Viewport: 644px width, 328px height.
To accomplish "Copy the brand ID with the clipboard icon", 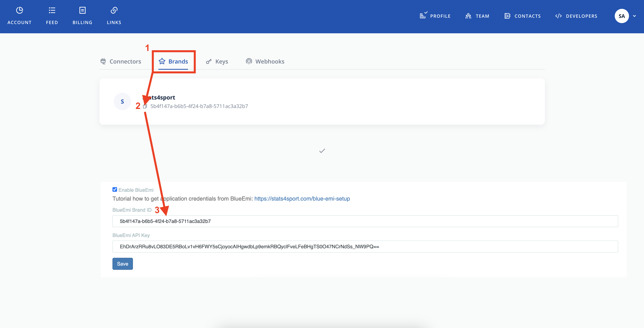I will [x=145, y=106].
